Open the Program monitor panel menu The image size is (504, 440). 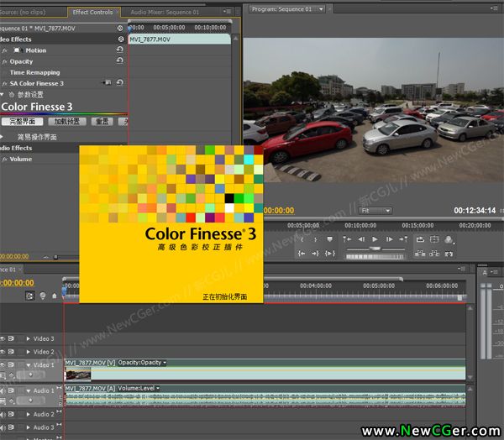click(494, 8)
